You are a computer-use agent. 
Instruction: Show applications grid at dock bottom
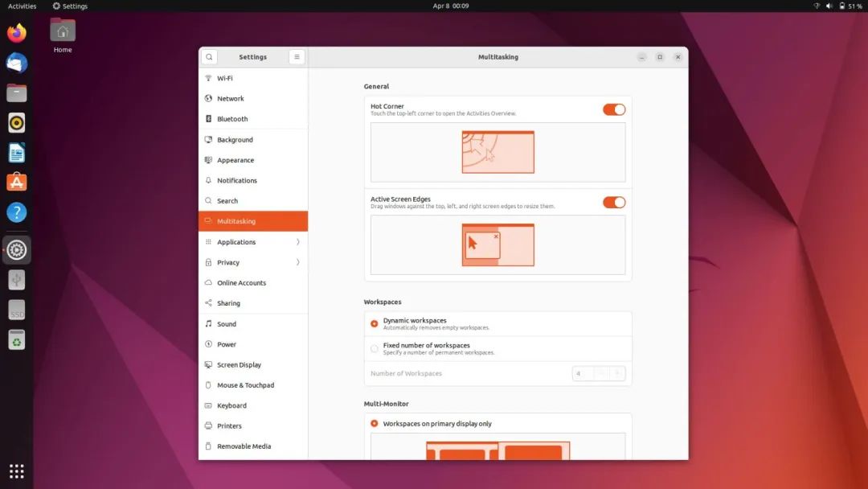(17, 471)
